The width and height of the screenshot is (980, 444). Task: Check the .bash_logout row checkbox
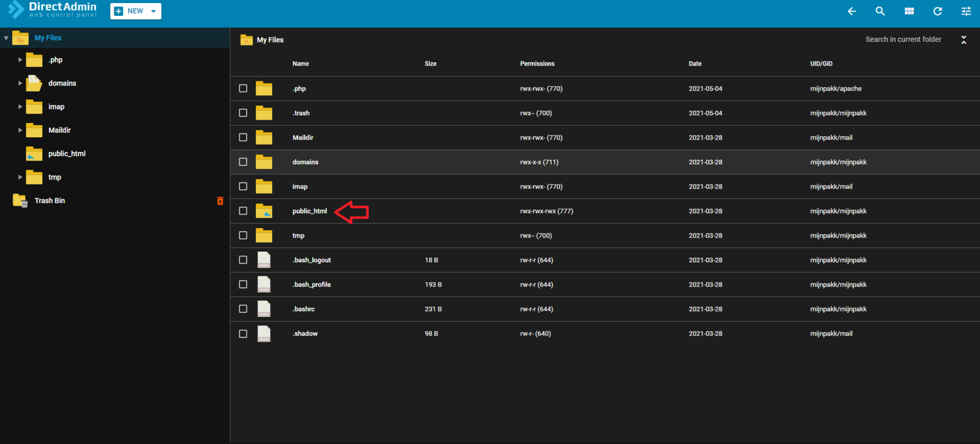click(x=243, y=260)
